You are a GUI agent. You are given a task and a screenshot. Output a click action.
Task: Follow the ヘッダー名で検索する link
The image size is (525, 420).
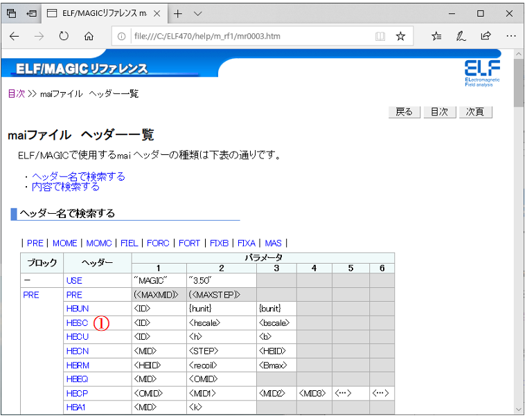78,176
